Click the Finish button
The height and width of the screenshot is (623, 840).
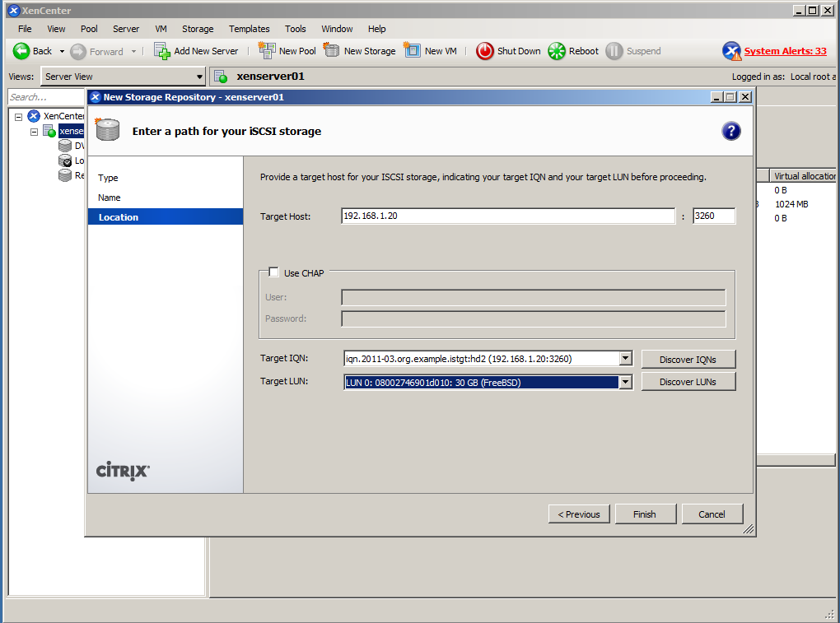[645, 514]
